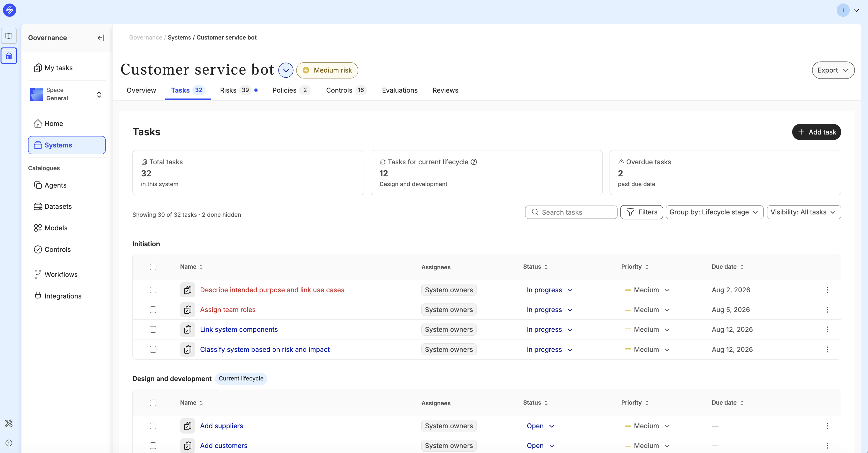This screenshot has height=453, width=868.
Task: Switch to the Controls tab
Action: [346, 90]
